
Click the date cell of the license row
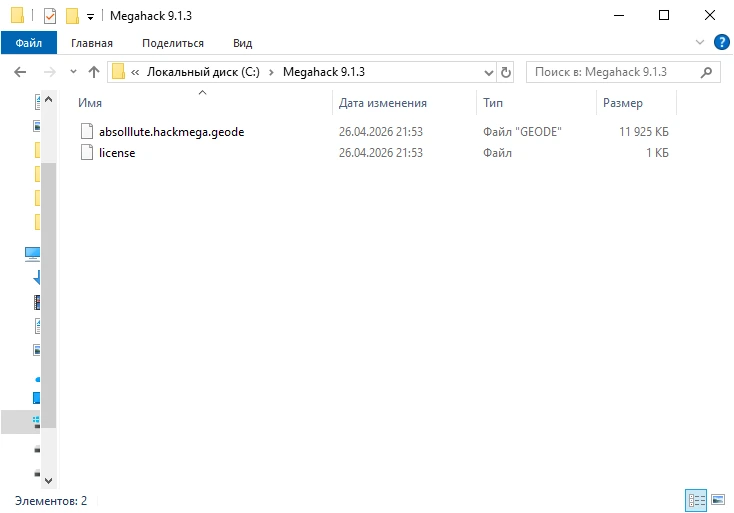point(381,153)
